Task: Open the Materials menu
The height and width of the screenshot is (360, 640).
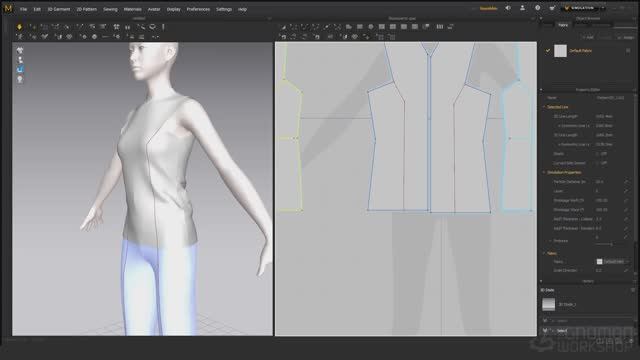Action: (132, 9)
